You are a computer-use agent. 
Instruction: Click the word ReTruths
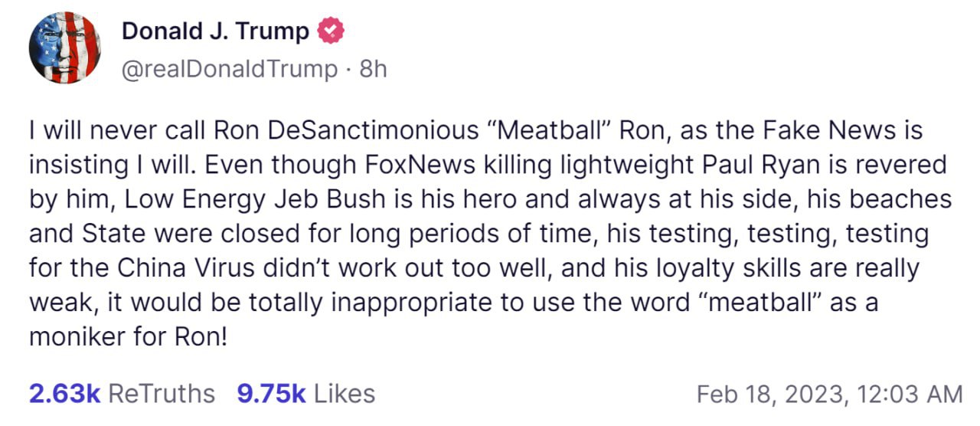[162, 393]
